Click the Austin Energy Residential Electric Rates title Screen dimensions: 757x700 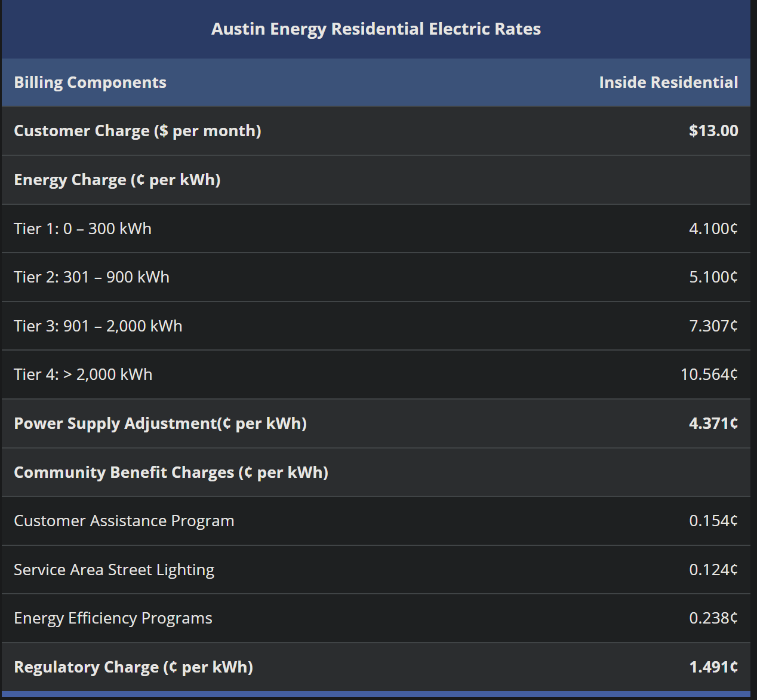pos(376,29)
